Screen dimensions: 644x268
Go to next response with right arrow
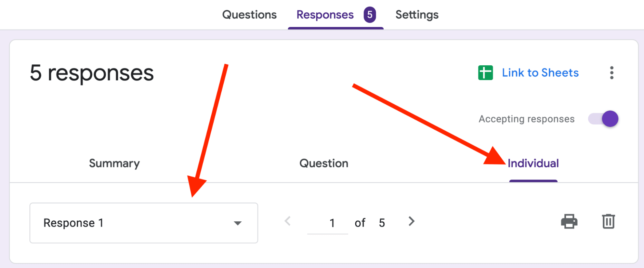point(411,222)
